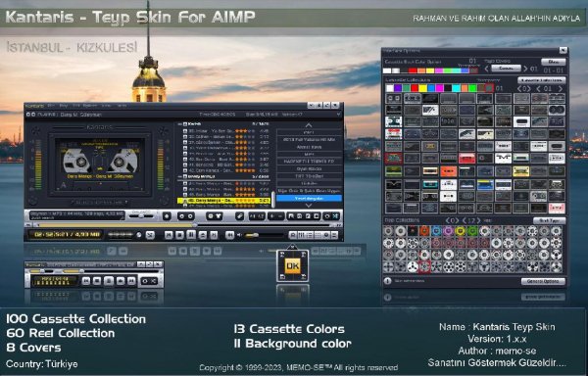The width and height of the screenshot is (588, 376).
Task: Select the red-boxed reel in bottom row
Action: (x=424, y=266)
